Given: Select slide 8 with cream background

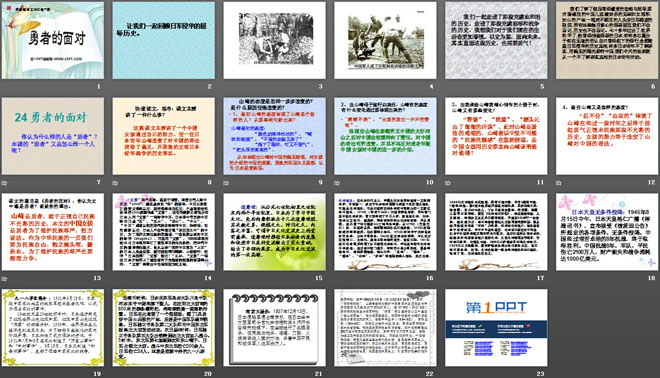Looking at the screenshot, I should [164, 136].
